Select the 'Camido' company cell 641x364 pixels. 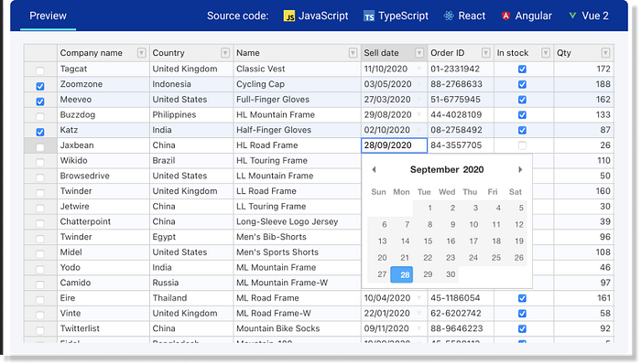click(x=103, y=283)
